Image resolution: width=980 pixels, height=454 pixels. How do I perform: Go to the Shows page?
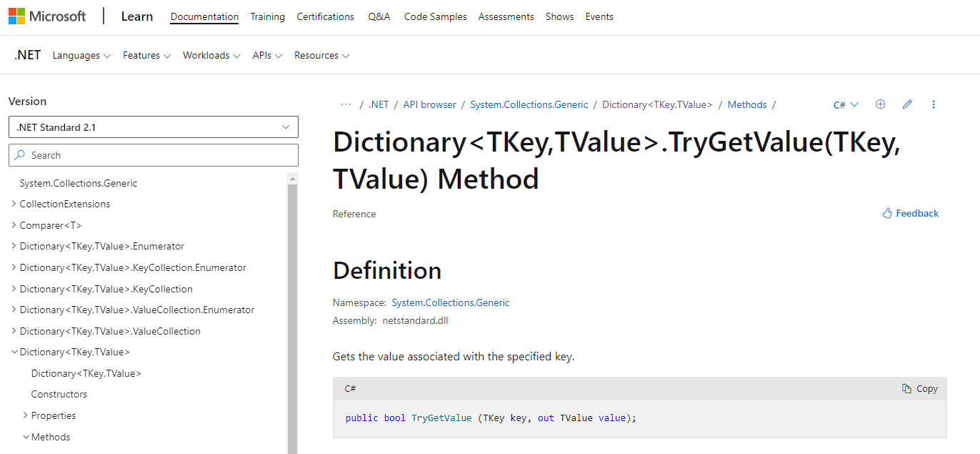point(559,16)
